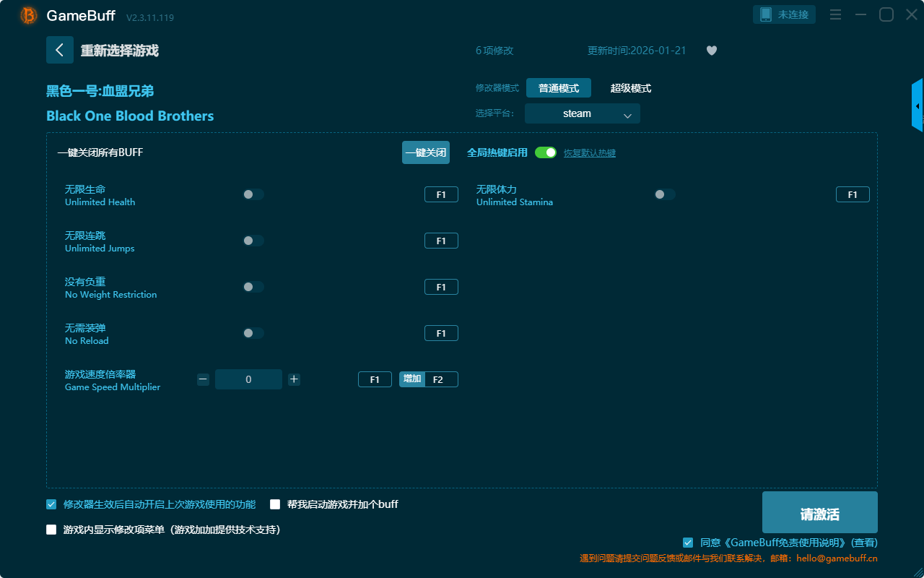
Task: Click the phone not-connected icon
Action: (x=767, y=14)
